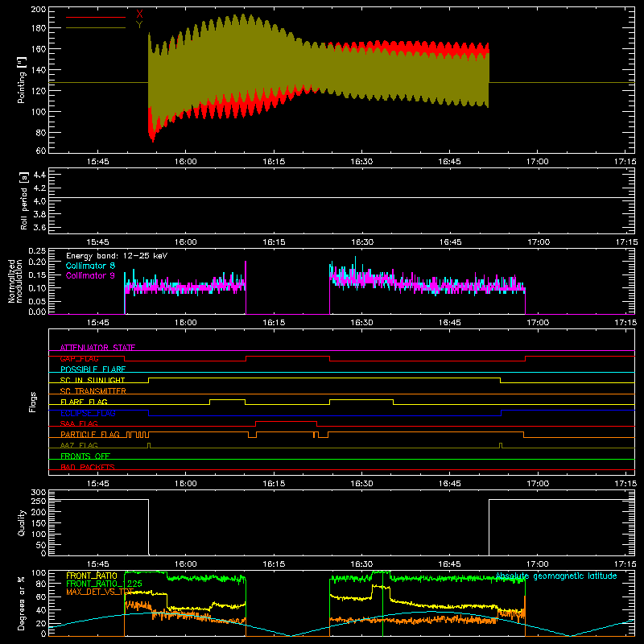Select the BAD_PACKETS flag label
Screen dimensions: 644x644
(x=88, y=467)
